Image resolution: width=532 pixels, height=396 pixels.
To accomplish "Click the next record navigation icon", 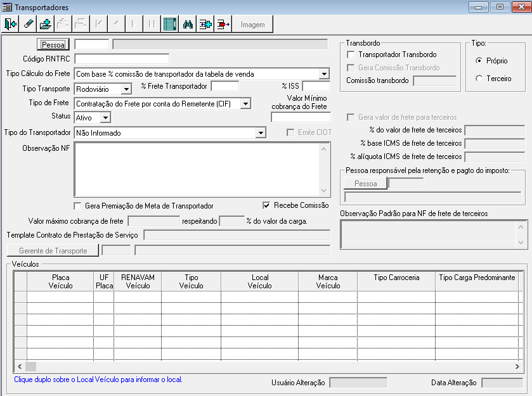I will pos(134,24).
